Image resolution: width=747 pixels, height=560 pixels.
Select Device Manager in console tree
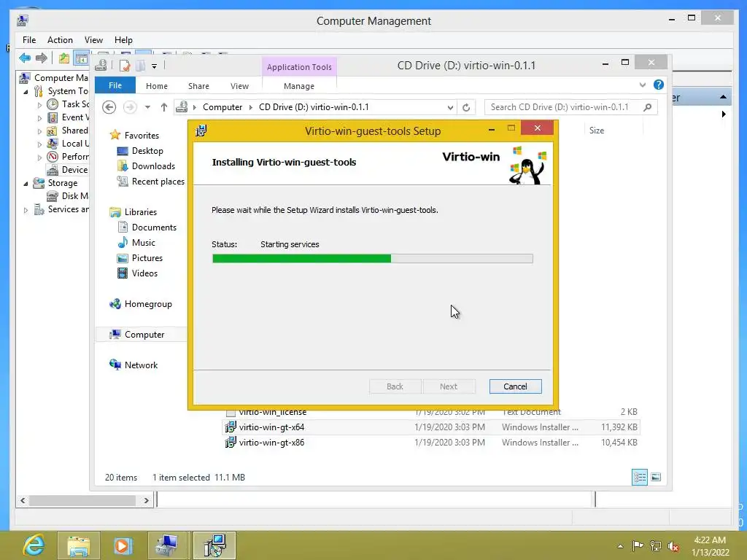67,170
